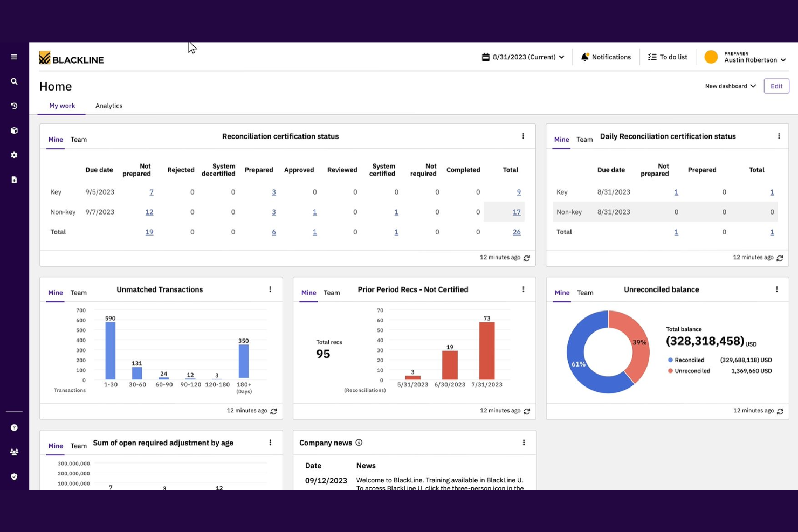Switch to the My work tab
The height and width of the screenshot is (532, 798).
[62, 106]
